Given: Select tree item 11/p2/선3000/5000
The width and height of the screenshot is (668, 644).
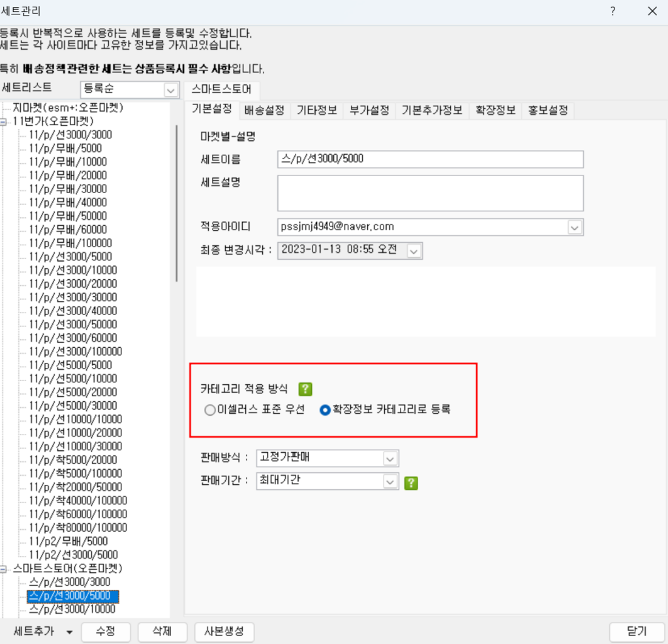Looking at the screenshot, I should coord(73,555).
